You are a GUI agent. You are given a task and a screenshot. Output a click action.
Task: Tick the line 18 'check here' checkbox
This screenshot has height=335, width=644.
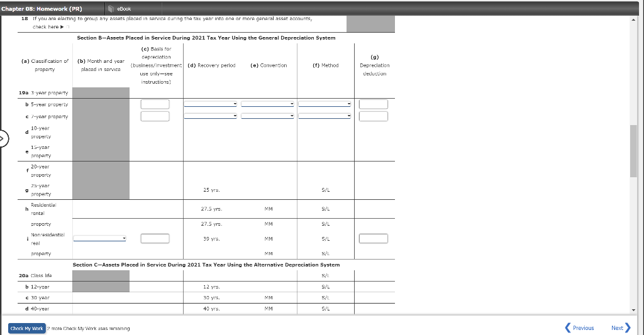pyautogui.click(x=68, y=27)
